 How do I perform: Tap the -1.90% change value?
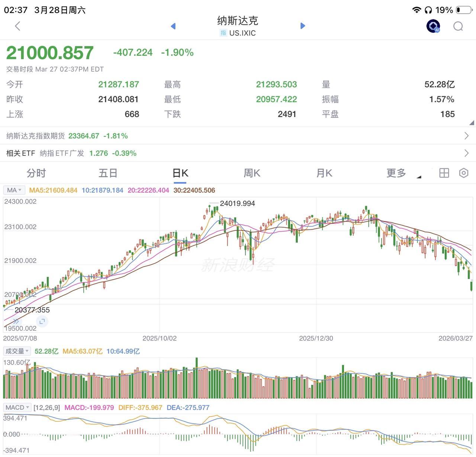click(177, 52)
